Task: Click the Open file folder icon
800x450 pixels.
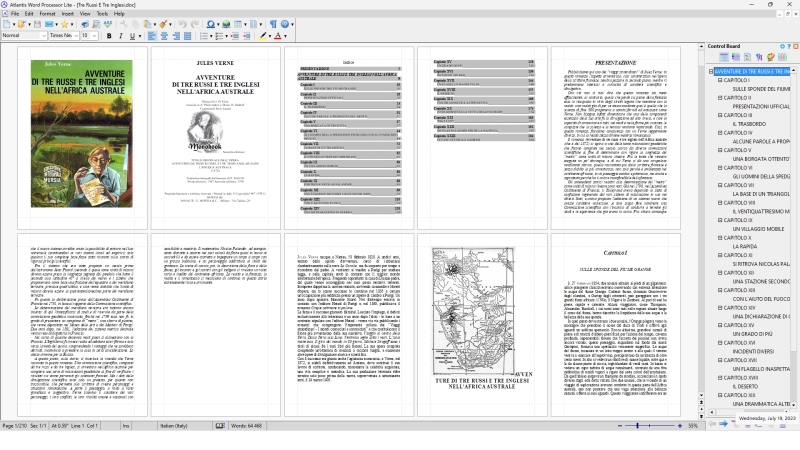Action: pyautogui.click(x=21, y=24)
